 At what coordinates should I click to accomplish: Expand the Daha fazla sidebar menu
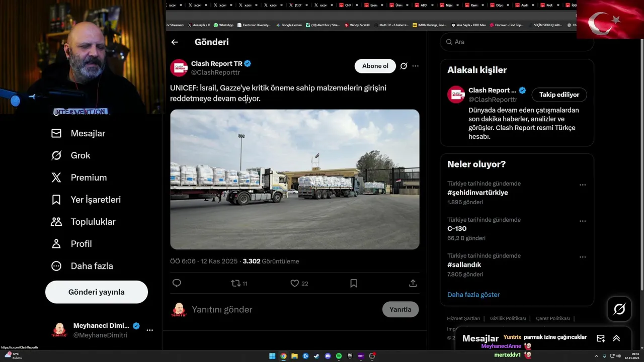pos(82,266)
